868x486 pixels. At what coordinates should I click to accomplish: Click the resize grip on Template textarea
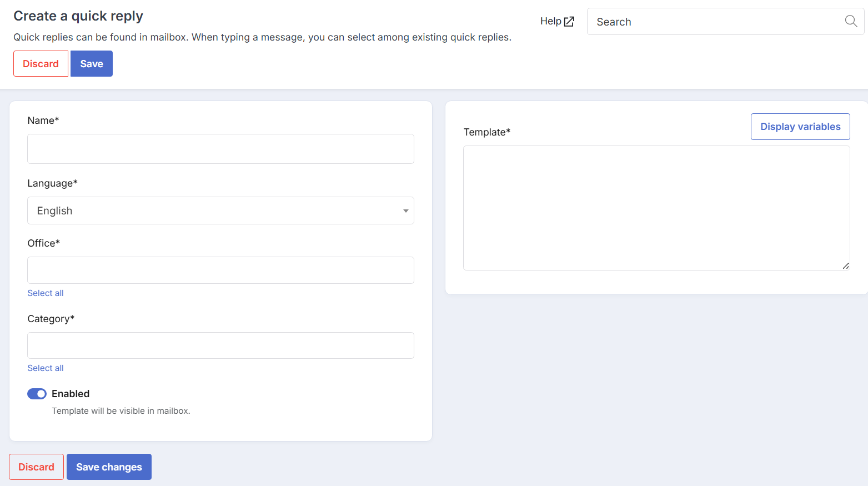846,267
